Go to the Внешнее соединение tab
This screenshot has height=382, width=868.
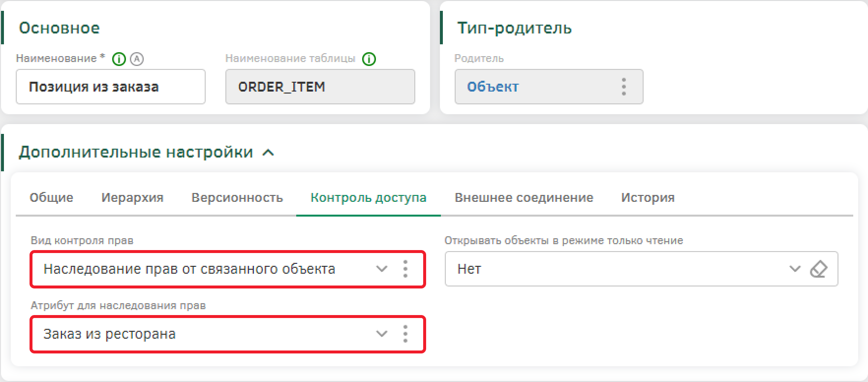(x=524, y=198)
